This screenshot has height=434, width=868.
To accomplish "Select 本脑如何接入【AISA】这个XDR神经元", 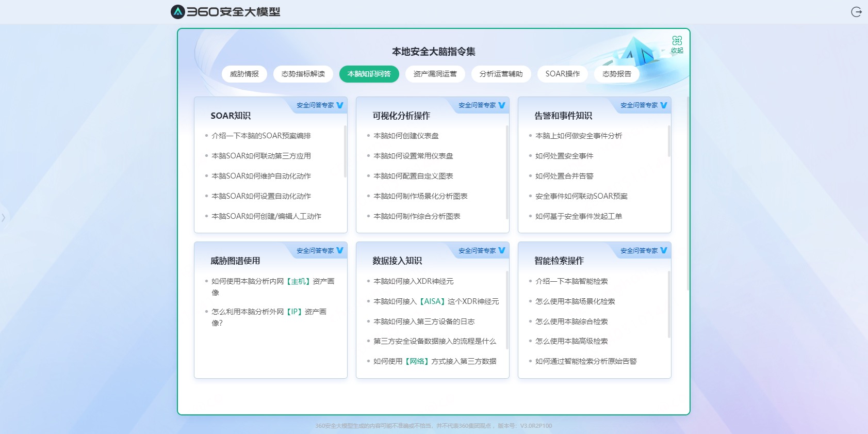I will tap(436, 301).
